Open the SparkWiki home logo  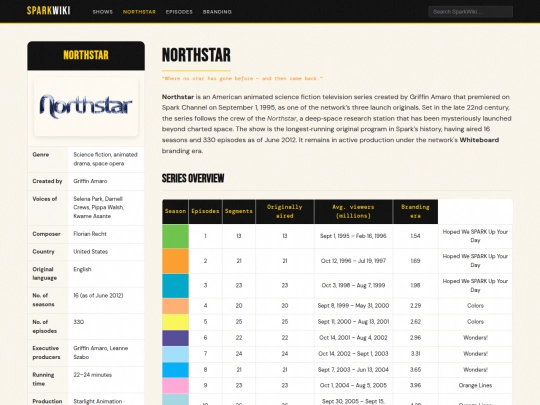[49, 11]
